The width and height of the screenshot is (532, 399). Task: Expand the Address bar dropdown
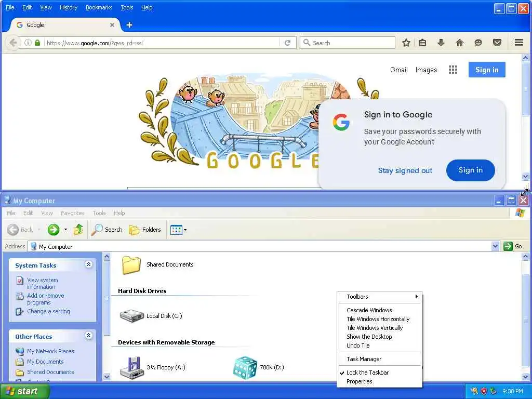click(x=495, y=246)
